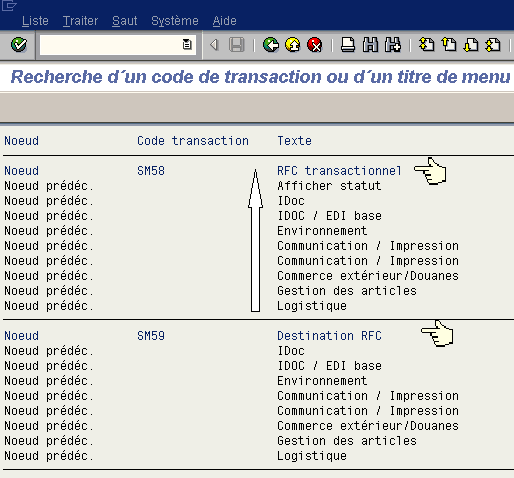514x478 pixels.
Task: Click Logistique under the SM58 block
Action: (312, 306)
